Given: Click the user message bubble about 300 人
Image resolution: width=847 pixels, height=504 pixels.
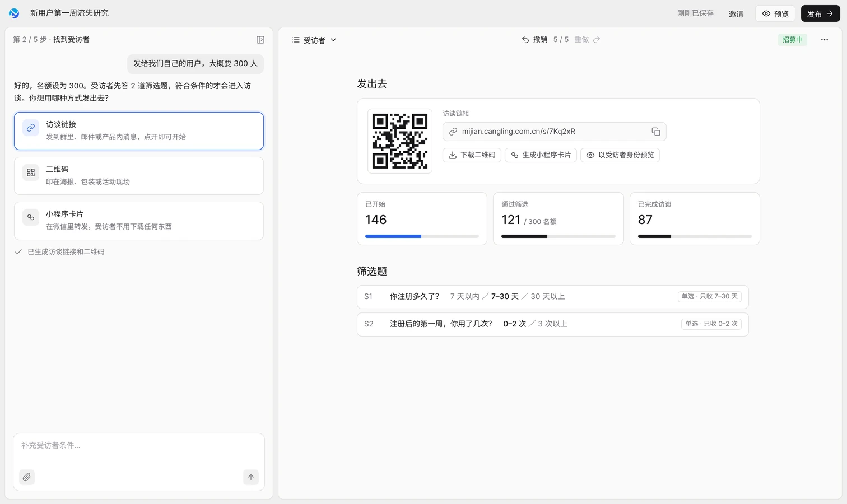Looking at the screenshot, I should [x=196, y=64].
